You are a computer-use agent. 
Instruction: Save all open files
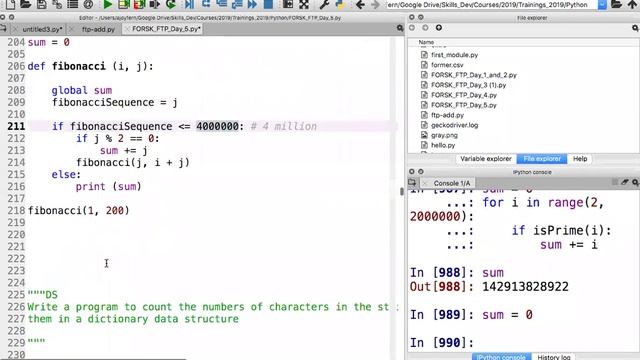[x=57, y=4]
